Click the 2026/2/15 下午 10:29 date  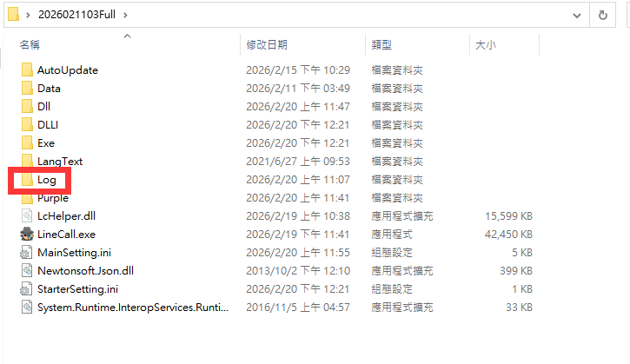point(298,70)
